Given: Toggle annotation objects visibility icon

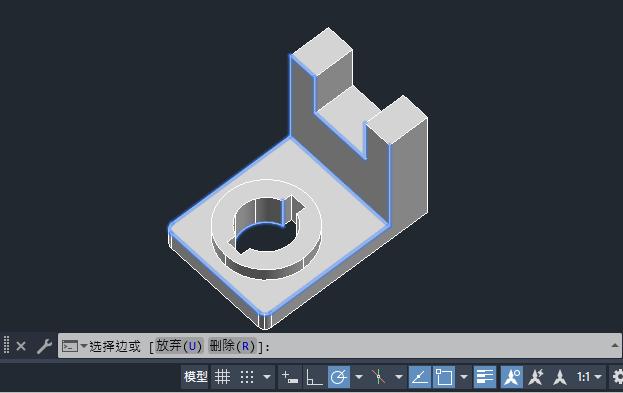Looking at the screenshot, I should (x=512, y=376).
